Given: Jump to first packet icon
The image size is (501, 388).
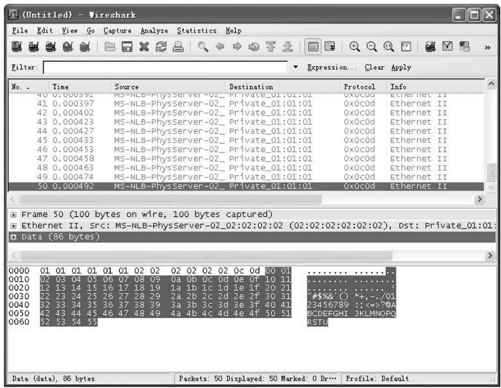Looking at the screenshot, I should click(271, 47).
